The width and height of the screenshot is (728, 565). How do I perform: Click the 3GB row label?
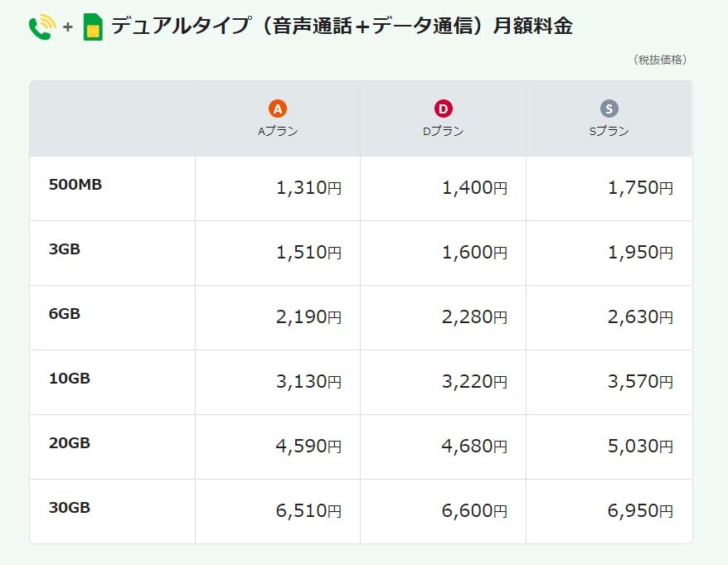(x=65, y=249)
